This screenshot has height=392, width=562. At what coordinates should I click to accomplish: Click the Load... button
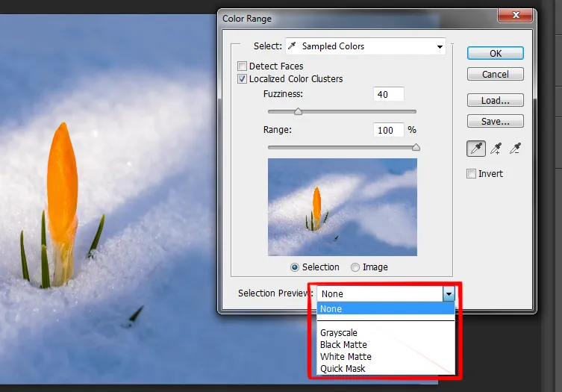(496, 100)
